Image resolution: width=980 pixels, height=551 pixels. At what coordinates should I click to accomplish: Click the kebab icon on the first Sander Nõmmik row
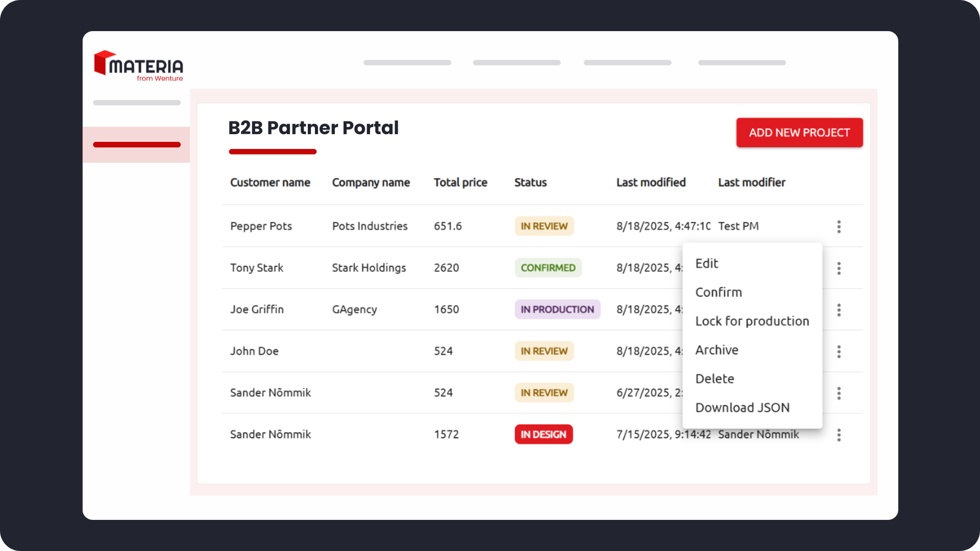(839, 393)
